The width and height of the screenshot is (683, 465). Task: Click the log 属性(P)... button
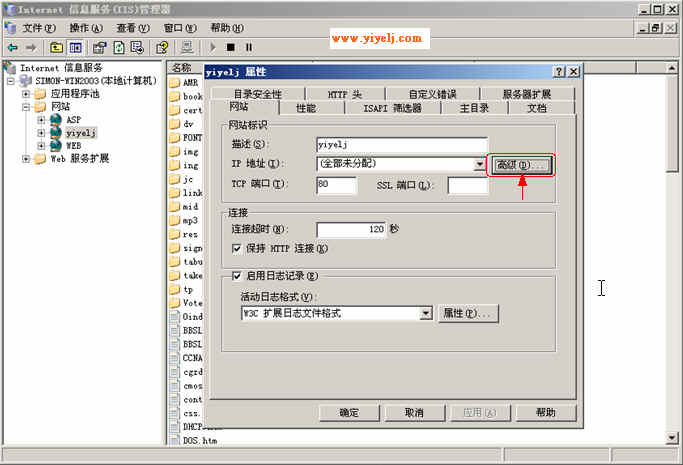(468, 313)
